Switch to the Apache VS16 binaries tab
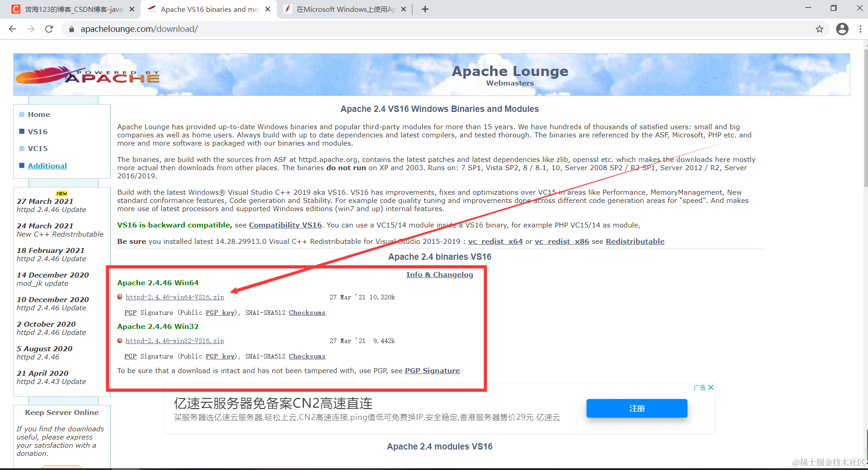The height and width of the screenshot is (470, 868). pyautogui.click(x=209, y=9)
